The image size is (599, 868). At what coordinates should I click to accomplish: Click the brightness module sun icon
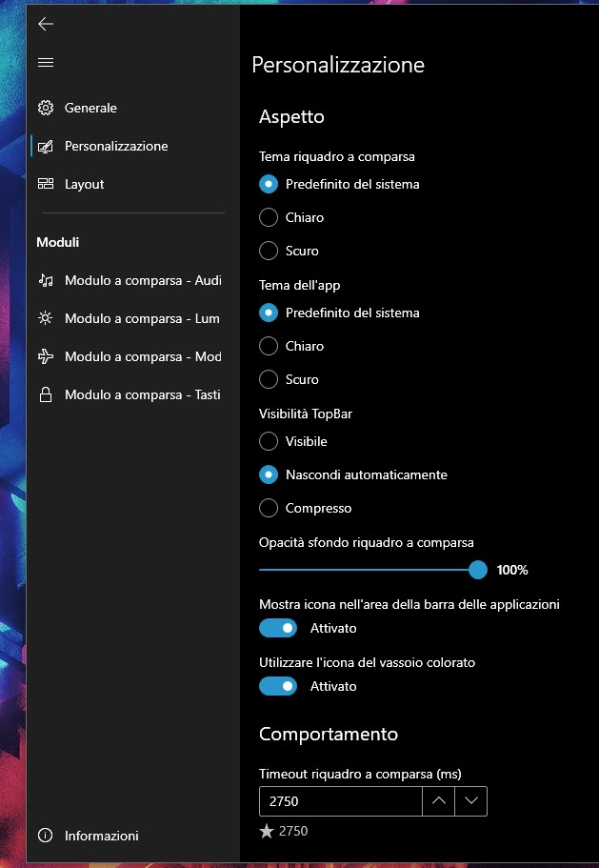[46, 318]
